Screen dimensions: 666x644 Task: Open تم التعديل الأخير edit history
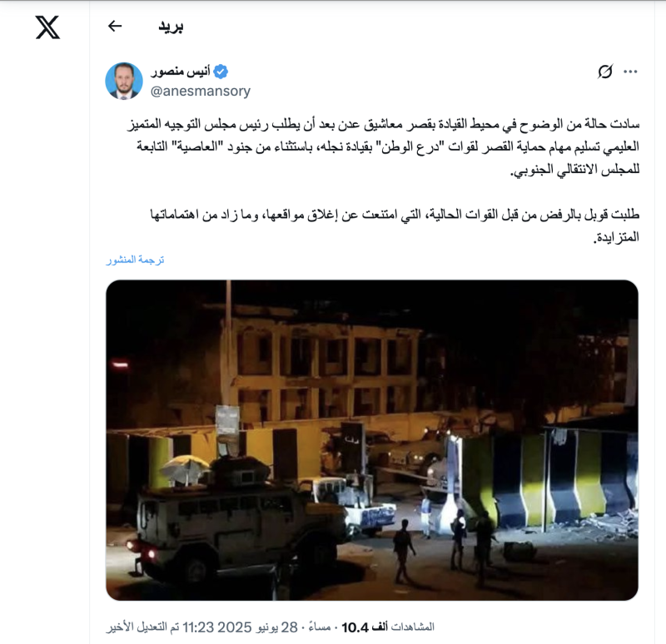pos(142,627)
